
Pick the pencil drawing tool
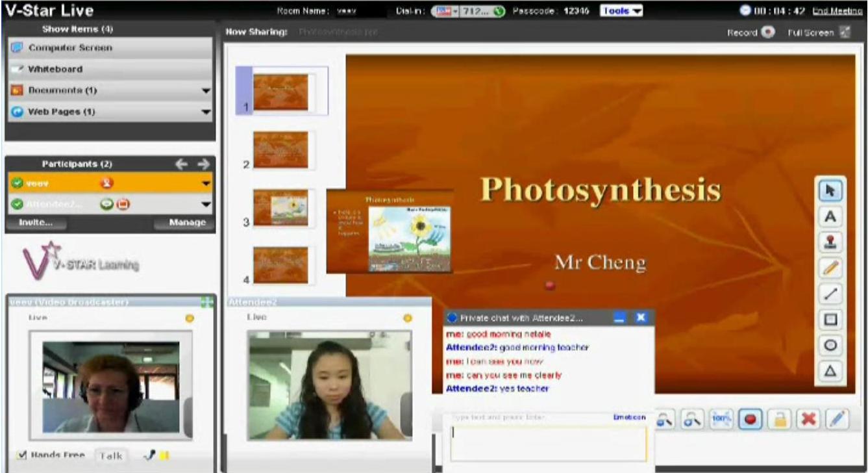click(x=830, y=268)
